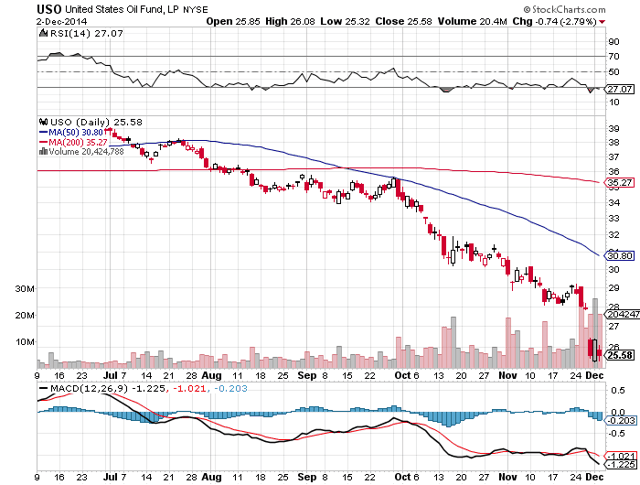Click the MACD signal value -1.021 in legend

click(190, 388)
